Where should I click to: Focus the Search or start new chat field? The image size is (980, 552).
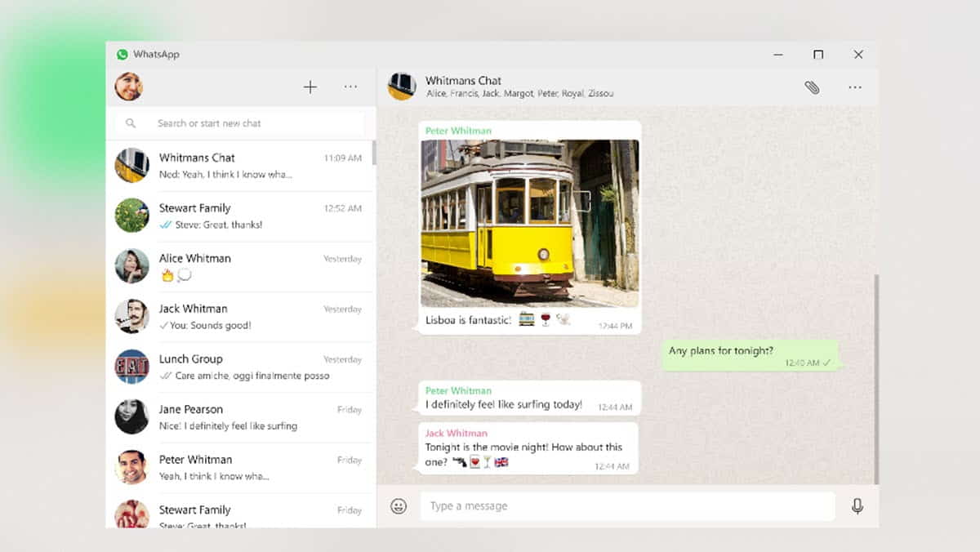pos(245,123)
